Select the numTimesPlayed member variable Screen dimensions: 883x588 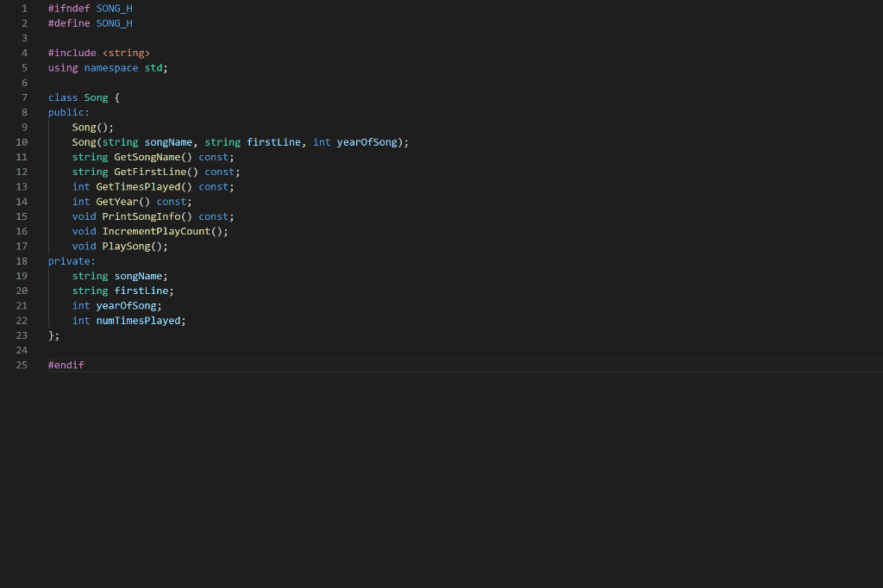tap(138, 320)
